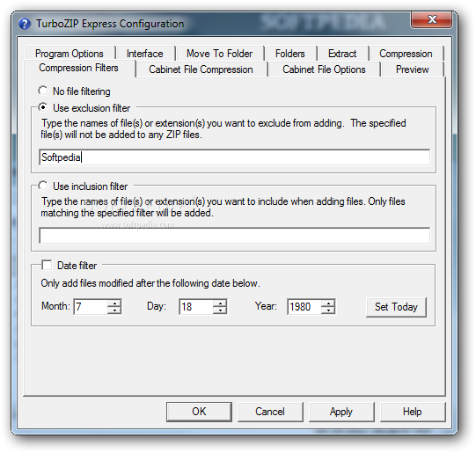Click the Apply button
The image size is (476, 453).
pos(341,412)
